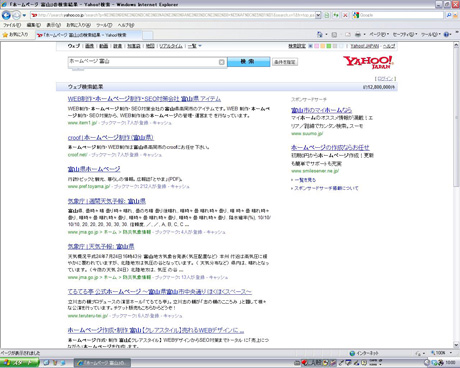Pick the green theme color swatch

329,46
